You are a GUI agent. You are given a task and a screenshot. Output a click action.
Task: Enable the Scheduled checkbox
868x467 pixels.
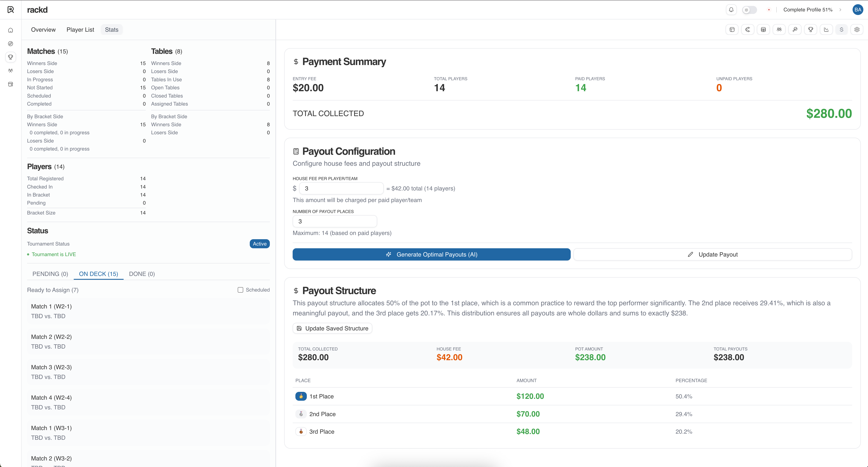pos(240,290)
